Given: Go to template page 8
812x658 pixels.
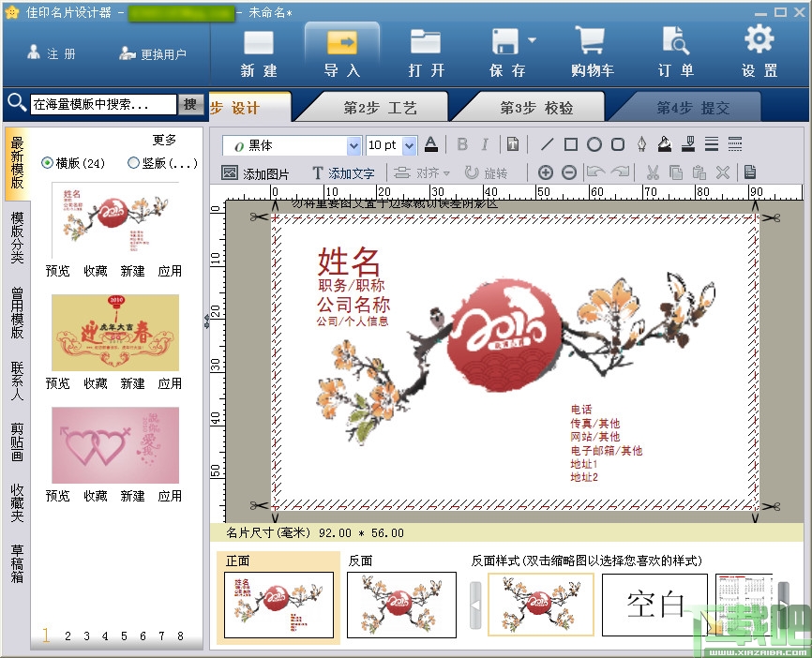Looking at the screenshot, I should coord(180,636).
